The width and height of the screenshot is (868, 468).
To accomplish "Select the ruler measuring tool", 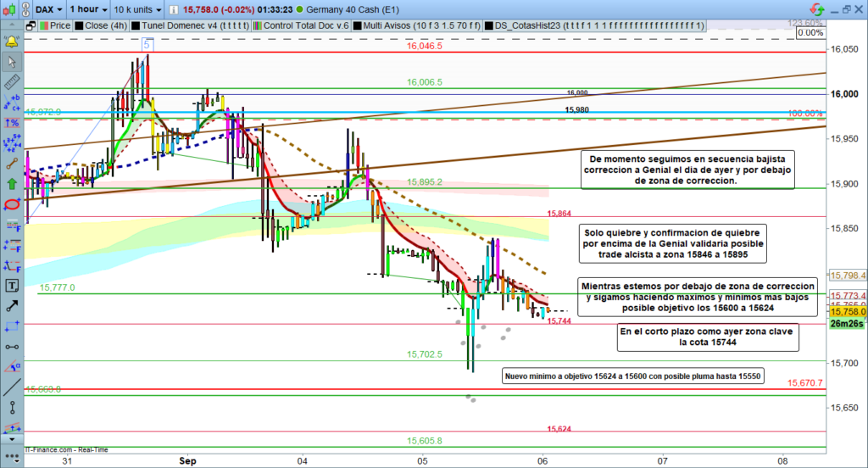I will (x=13, y=81).
